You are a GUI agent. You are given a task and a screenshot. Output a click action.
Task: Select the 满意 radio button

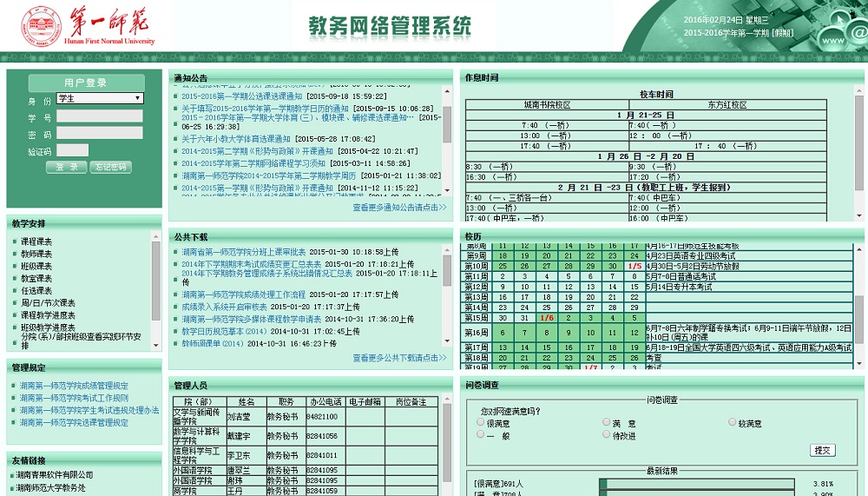click(x=606, y=422)
